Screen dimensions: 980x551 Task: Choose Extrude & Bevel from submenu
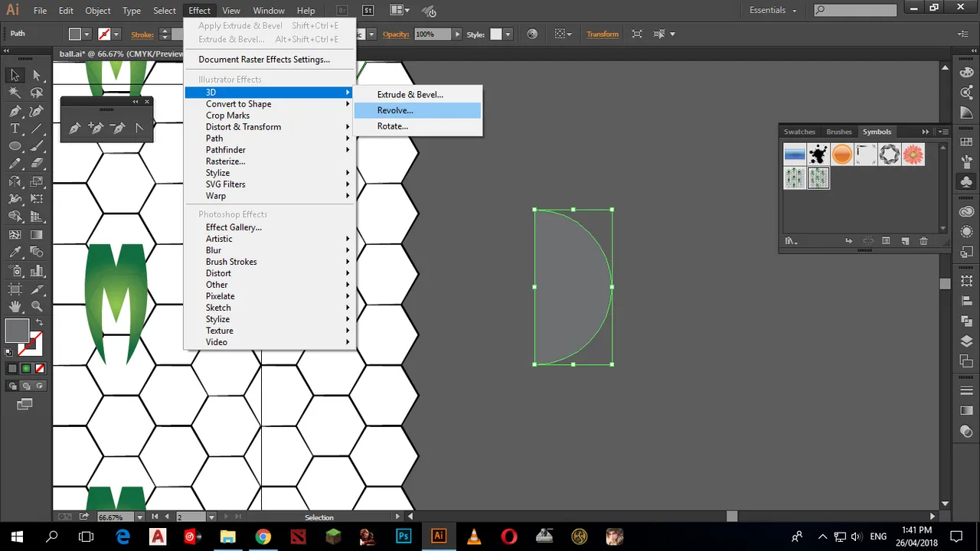pyautogui.click(x=417, y=95)
